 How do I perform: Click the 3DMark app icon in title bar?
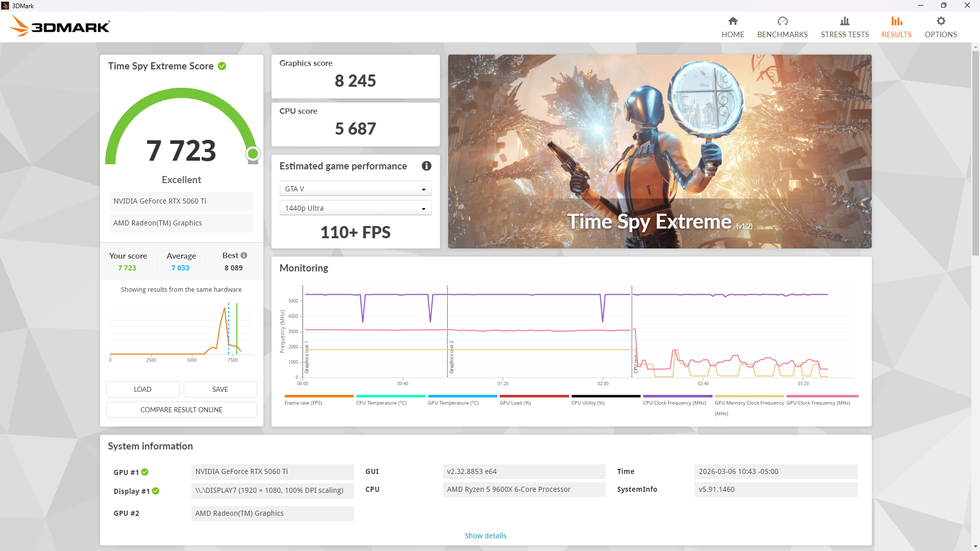pyautogui.click(x=5, y=6)
